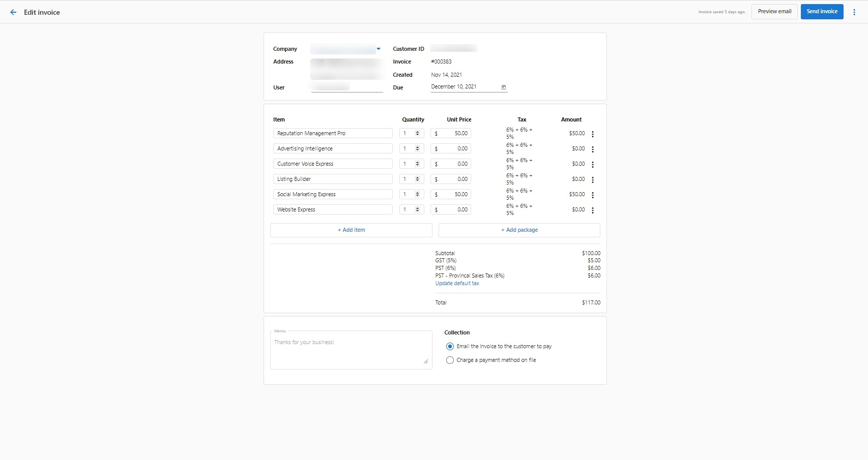Open row options for Website Express
The image size is (868, 460).
[593, 210]
